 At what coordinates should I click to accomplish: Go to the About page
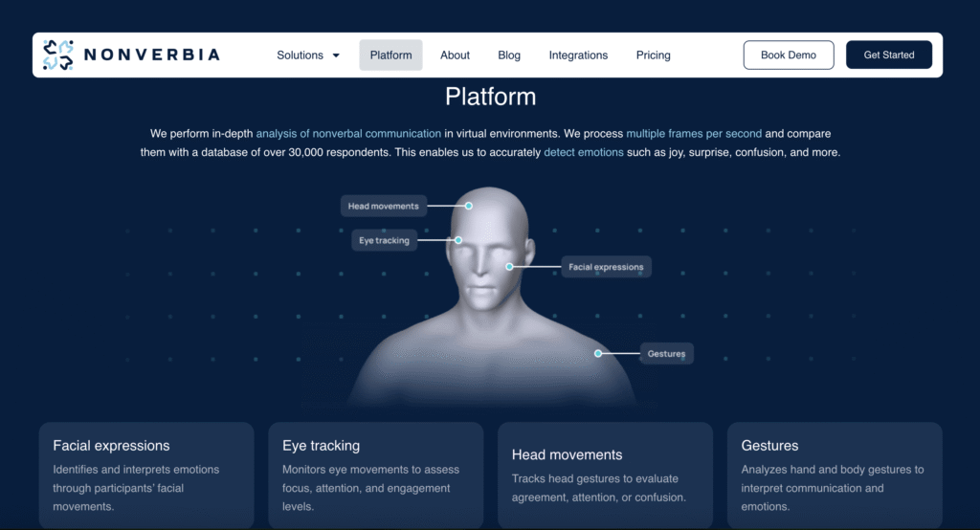click(x=455, y=55)
